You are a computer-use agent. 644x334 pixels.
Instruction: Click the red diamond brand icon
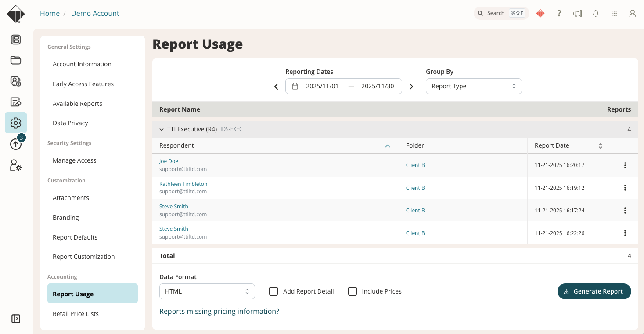(x=540, y=13)
